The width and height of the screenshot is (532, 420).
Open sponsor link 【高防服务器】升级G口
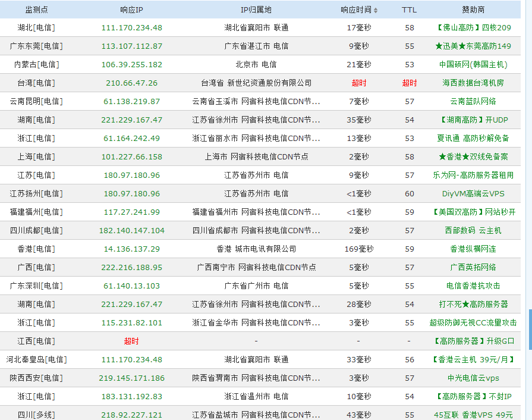[x=473, y=341]
